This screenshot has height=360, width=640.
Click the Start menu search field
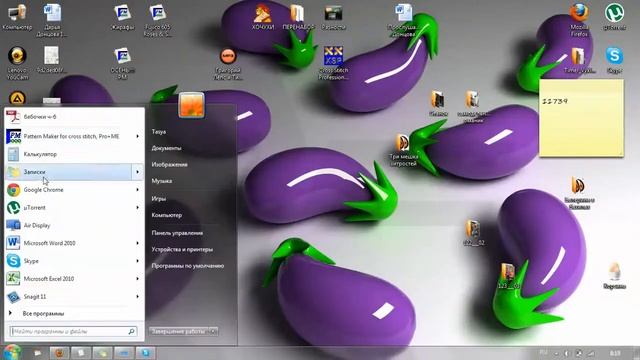click(x=73, y=331)
